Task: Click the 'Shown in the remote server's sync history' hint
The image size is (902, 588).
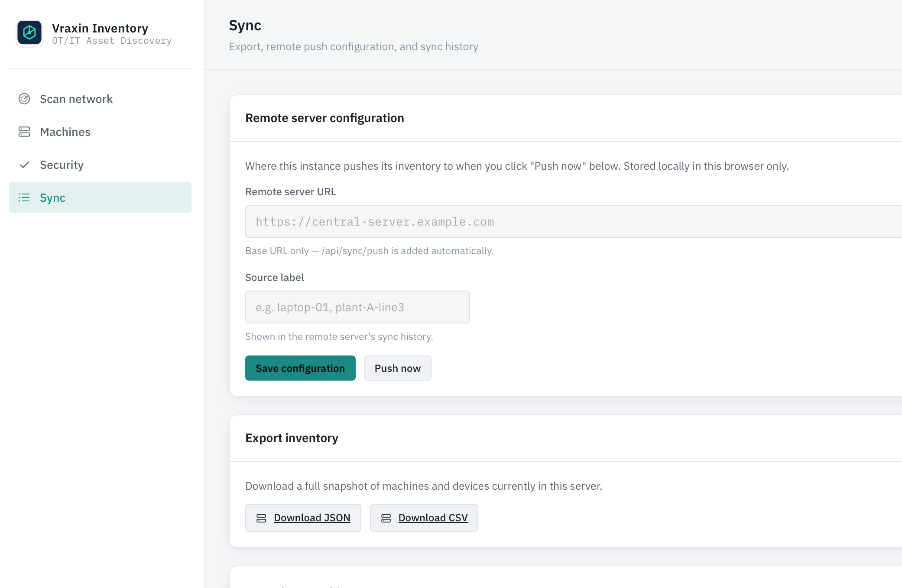Action: tap(339, 337)
